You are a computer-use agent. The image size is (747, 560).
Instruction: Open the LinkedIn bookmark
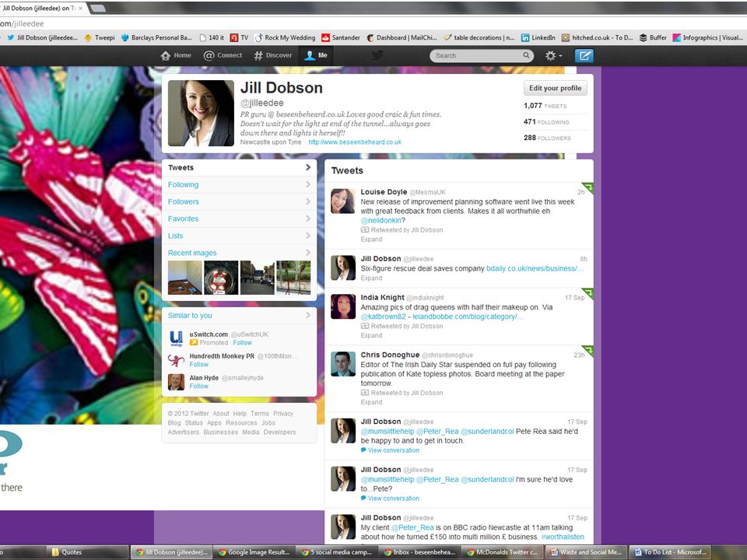coord(538,37)
